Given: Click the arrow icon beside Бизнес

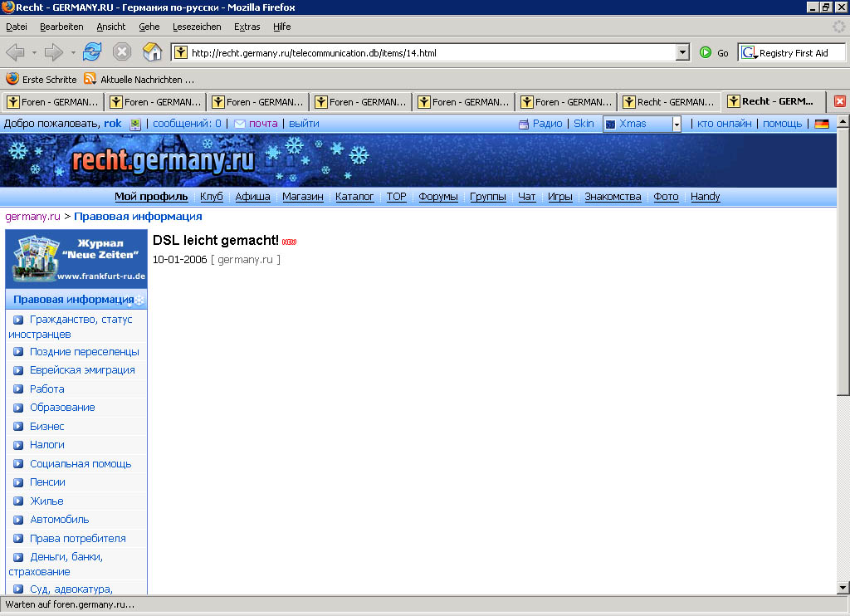Looking at the screenshot, I should [18, 427].
